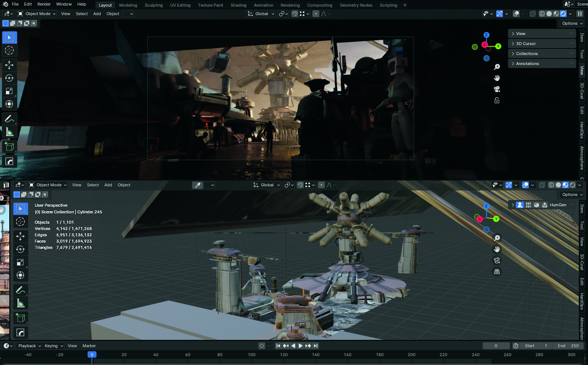Select the Add Cube tool in the upper viewport
Viewport: 588px width, 365px height.
click(9, 147)
